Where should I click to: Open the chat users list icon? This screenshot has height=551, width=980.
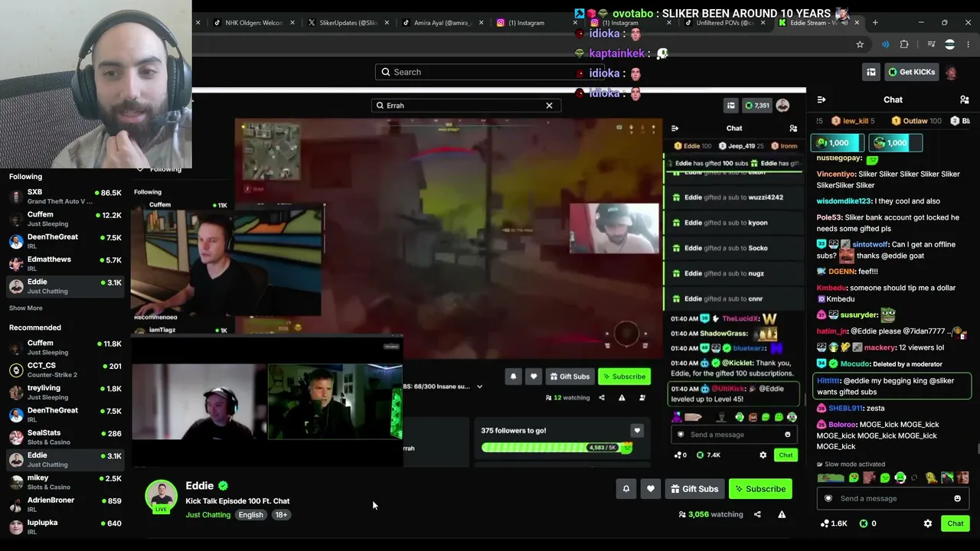point(964,99)
